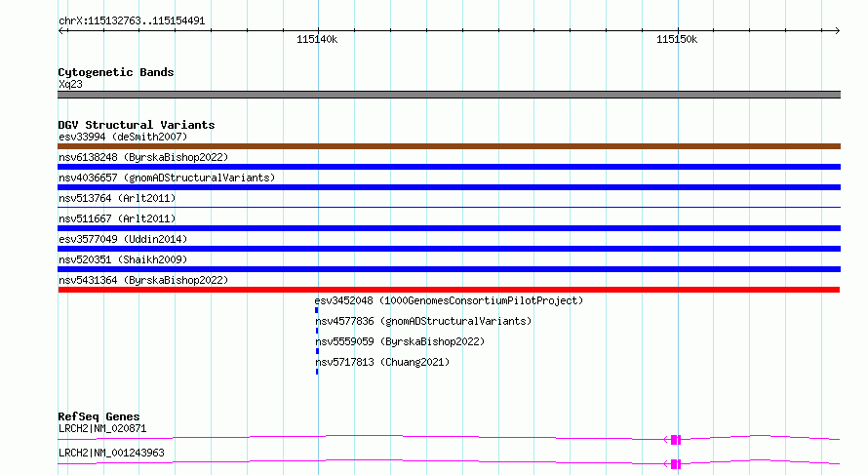Select the blue nsv511667 variant bar

[x=449, y=228]
